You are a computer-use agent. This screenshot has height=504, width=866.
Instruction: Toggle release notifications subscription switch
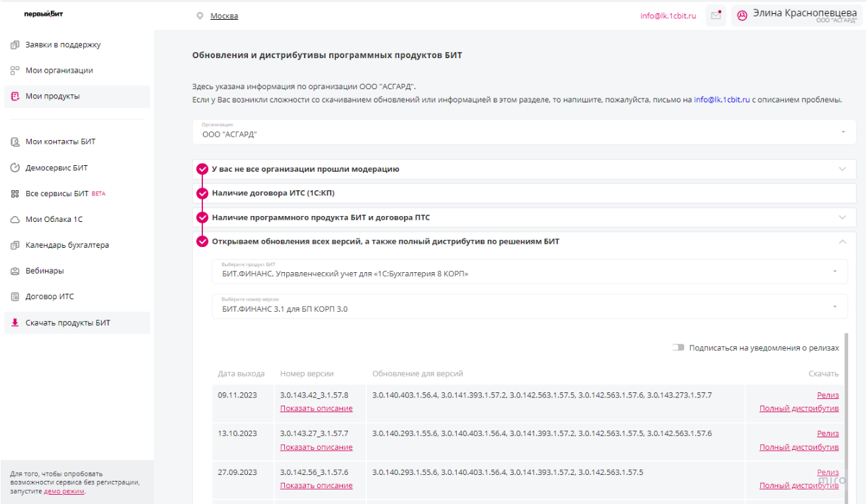coord(678,347)
